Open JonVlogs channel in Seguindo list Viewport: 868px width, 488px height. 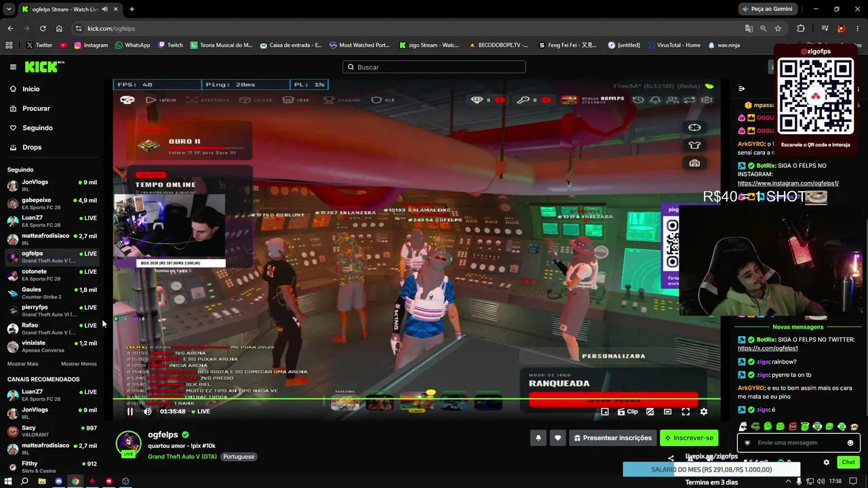coord(52,185)
